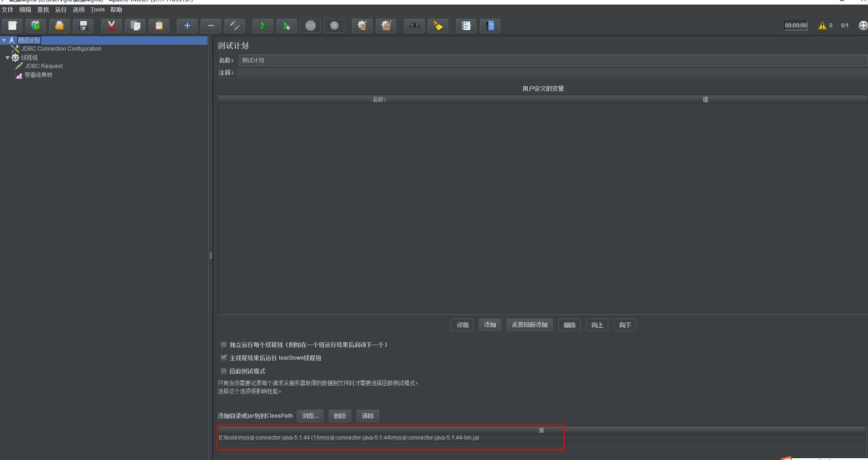Open the 运行 menu

pyautogui.click(x=61, y=10)
